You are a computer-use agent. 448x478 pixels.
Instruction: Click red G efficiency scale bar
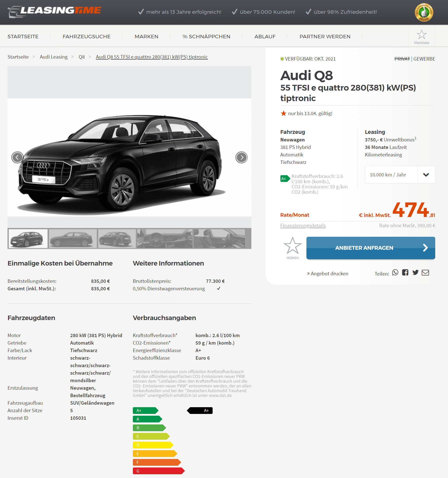tap(159, 471)
